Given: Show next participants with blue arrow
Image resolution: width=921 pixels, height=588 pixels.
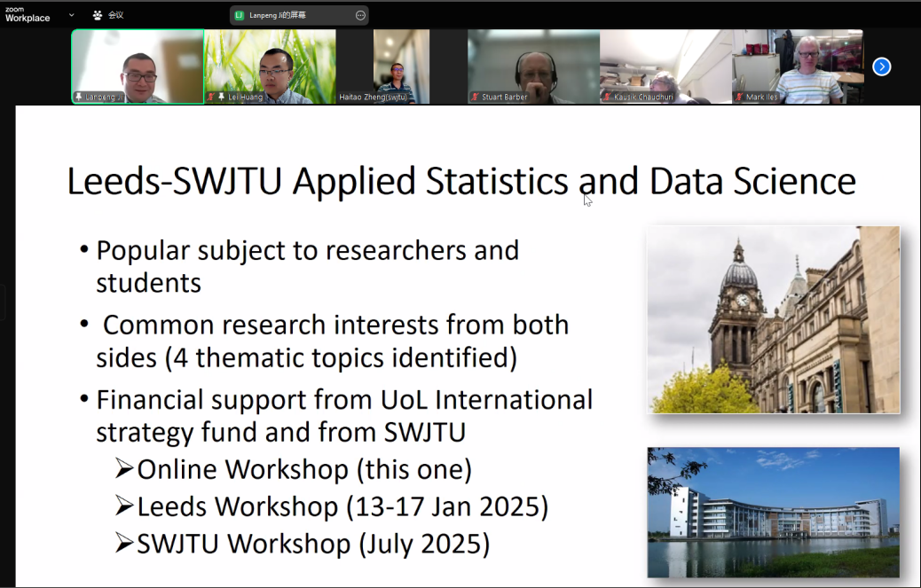Looking at the screenshot, I should (881, 67).
